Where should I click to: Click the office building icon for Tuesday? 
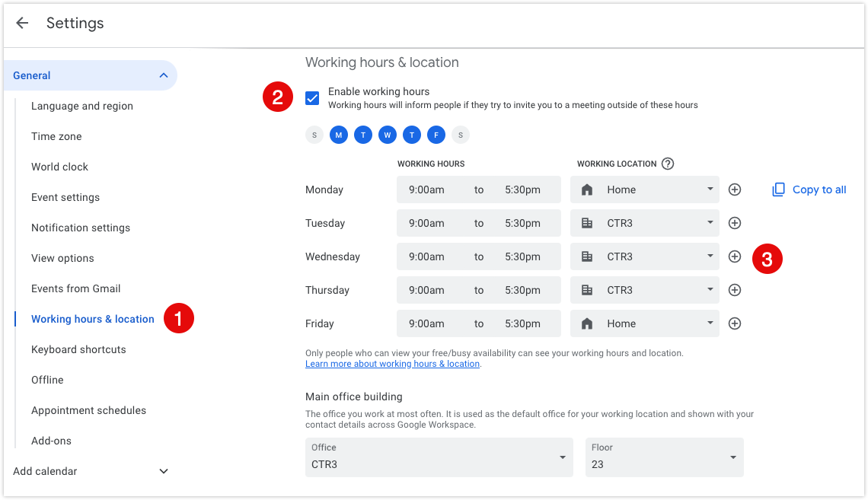click(586, 223)
